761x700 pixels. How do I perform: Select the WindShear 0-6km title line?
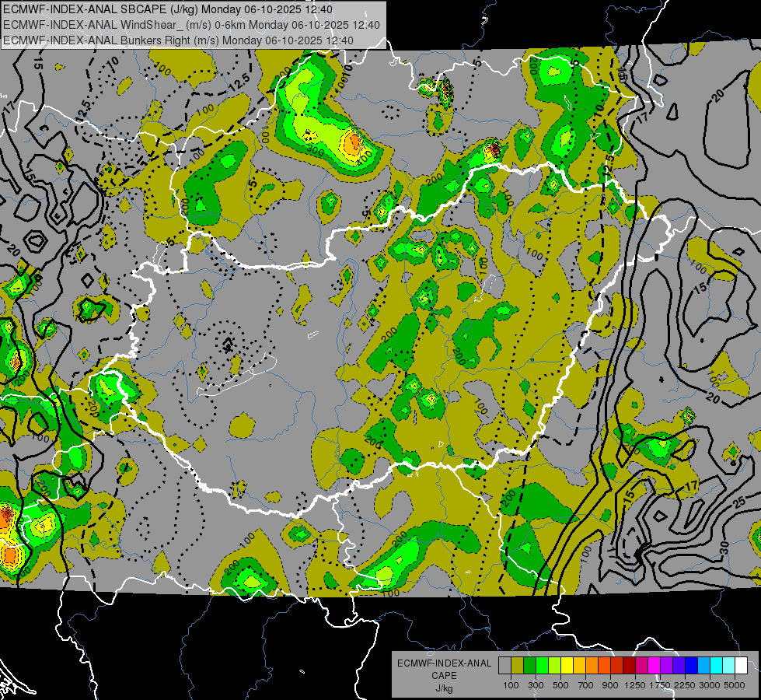click(191, 25)
